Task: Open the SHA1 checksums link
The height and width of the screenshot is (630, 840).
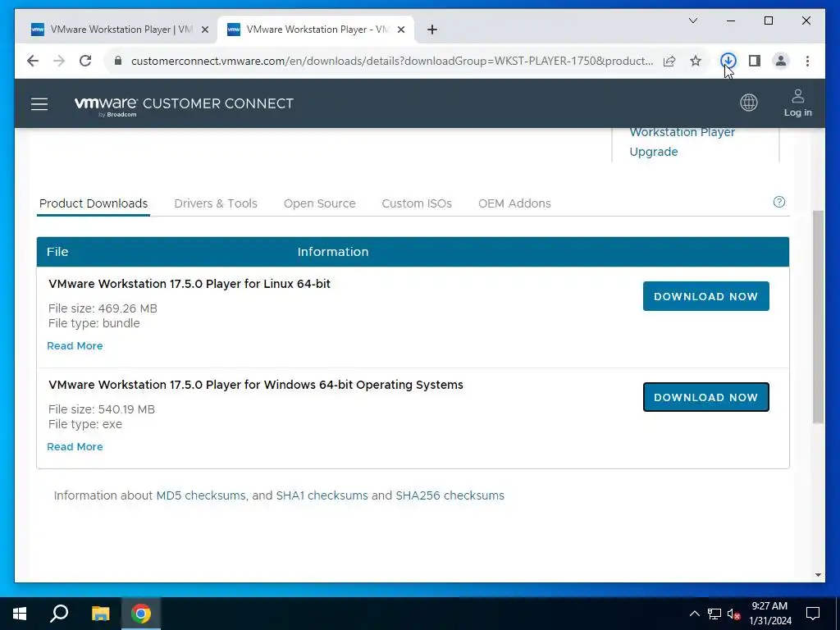Action: 322,495
